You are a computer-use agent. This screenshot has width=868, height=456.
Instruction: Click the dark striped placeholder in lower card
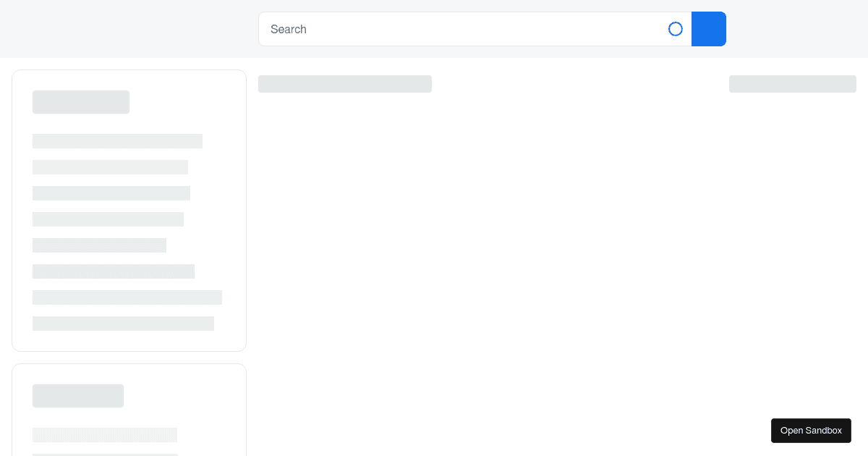[x=105, y=435]
